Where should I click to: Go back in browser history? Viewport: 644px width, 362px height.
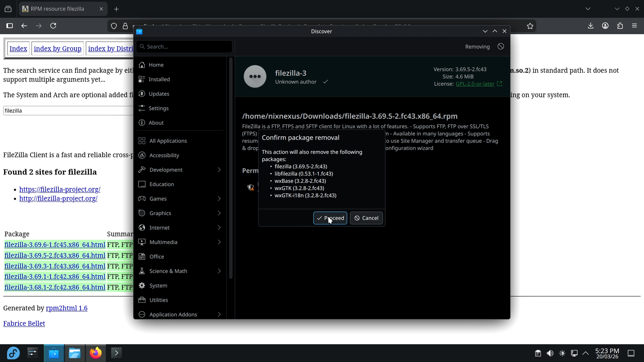pyautogui.click(x=24, y=26)
